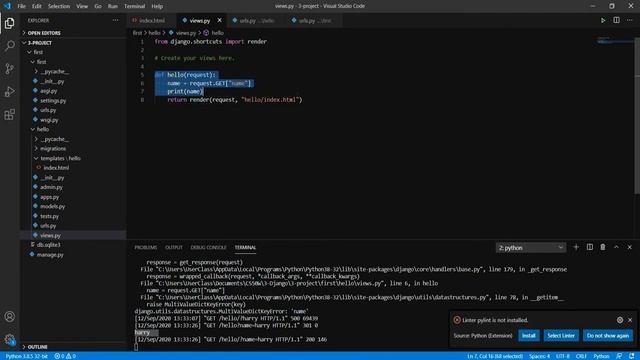640x360 pixels.
Task: Open settings.py in the explorer
Action: [x=53, y=100]
